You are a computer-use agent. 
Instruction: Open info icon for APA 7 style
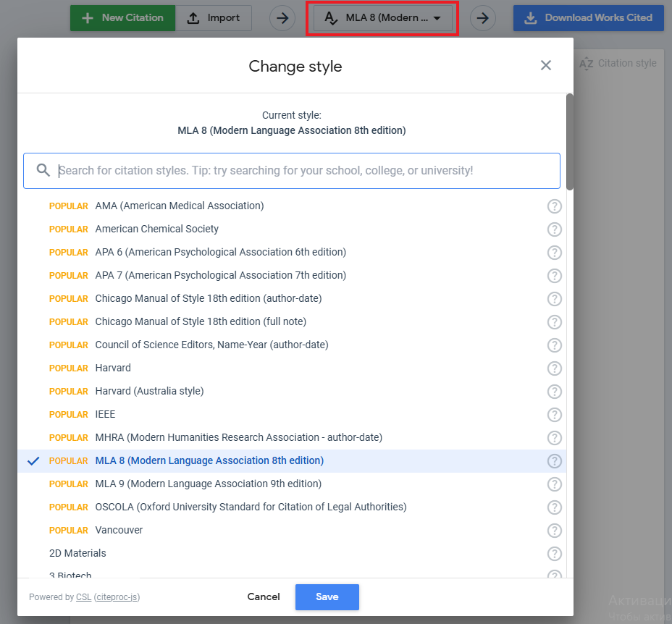tap(554, 276)
